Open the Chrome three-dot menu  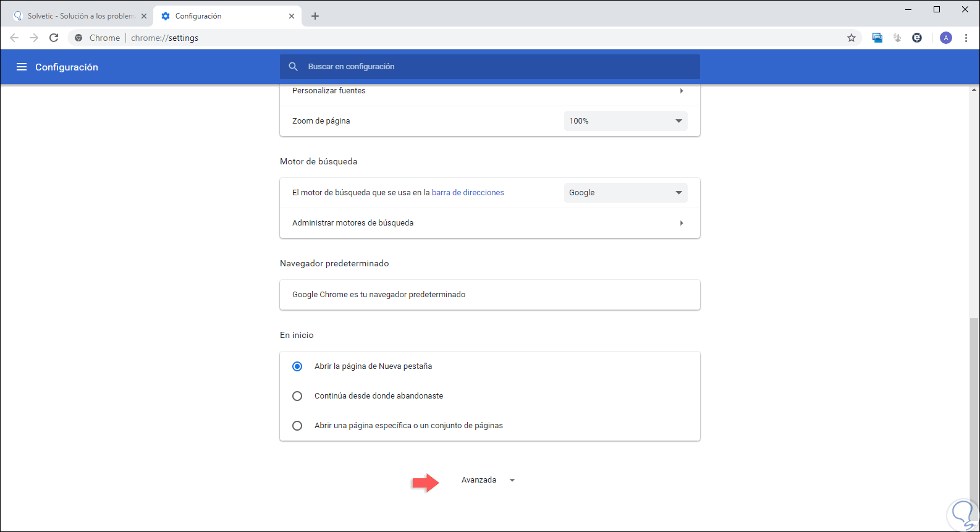966,38
